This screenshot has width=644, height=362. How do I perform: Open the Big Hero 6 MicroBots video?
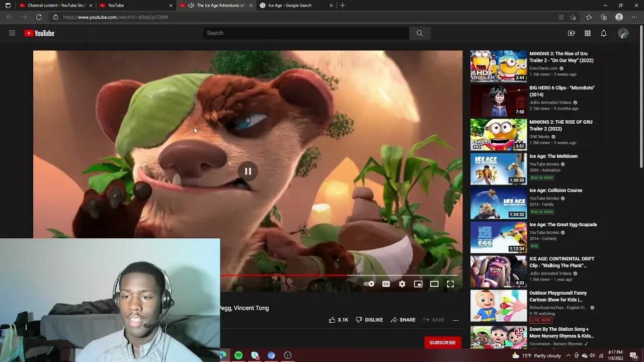[x=561, y=91]
